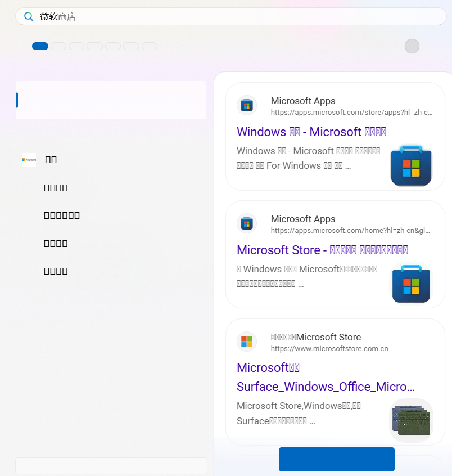
Task: Click the favicon of the apps.microsoft.com/home result
Action: (x=247, y=223)
